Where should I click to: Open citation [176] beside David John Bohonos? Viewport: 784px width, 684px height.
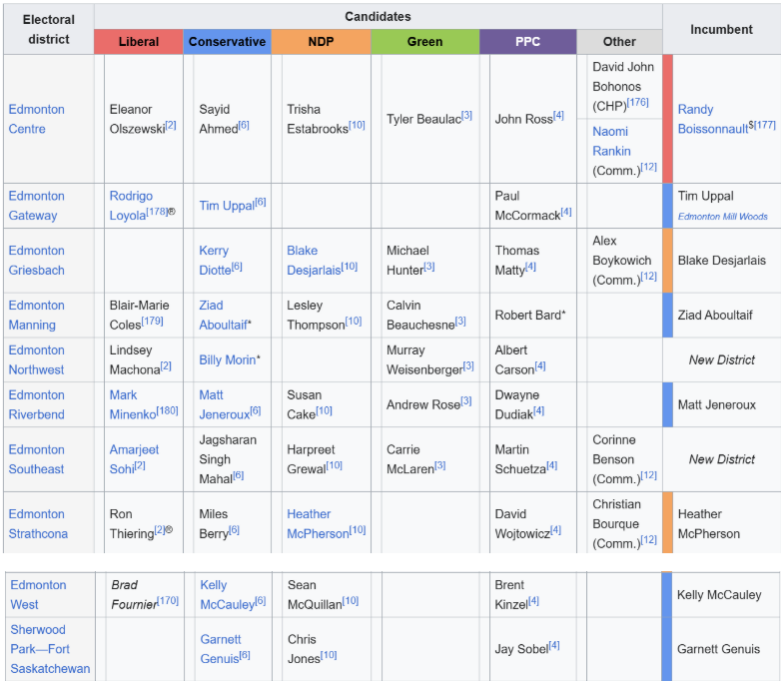coord(637,103)
